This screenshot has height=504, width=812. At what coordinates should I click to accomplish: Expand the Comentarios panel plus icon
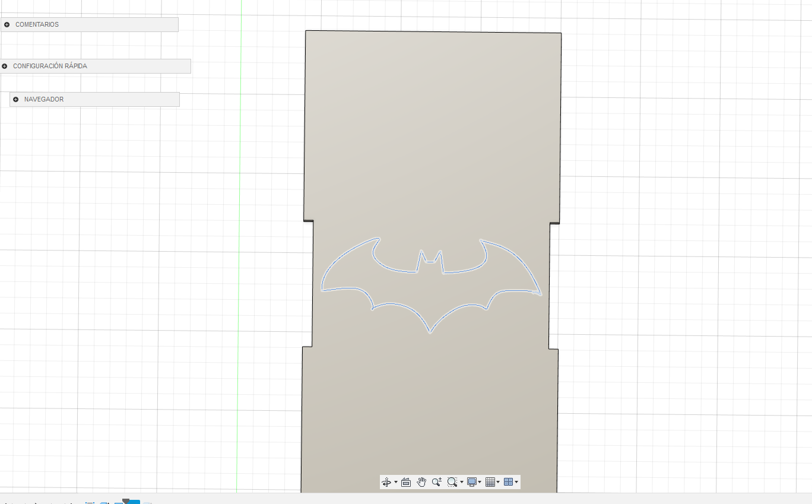tap(7, 24)
